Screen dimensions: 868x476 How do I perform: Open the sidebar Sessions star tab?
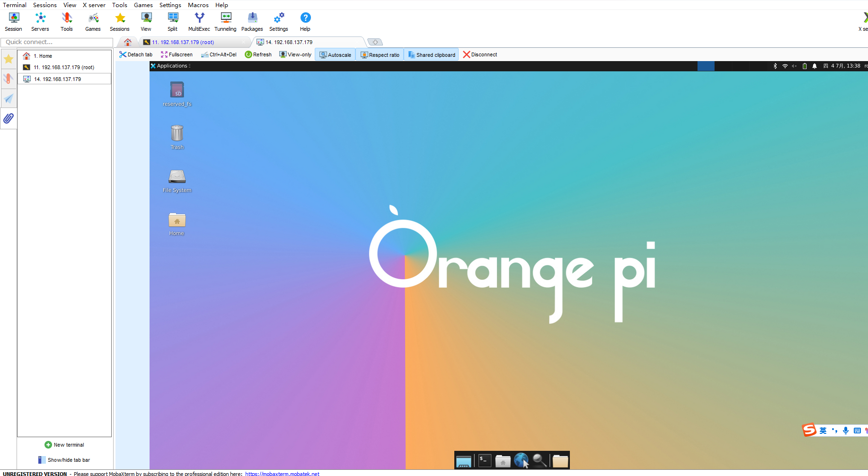tap(9, 59)
